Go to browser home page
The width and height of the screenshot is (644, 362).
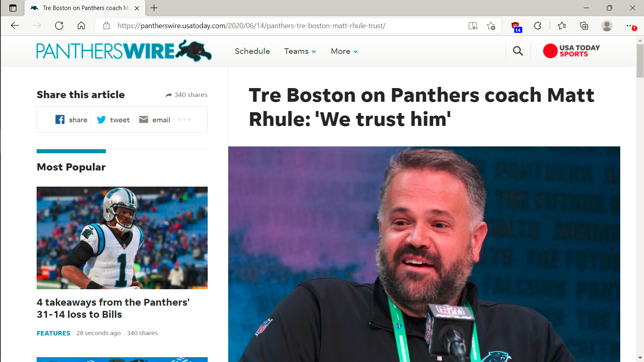[81, 26]
